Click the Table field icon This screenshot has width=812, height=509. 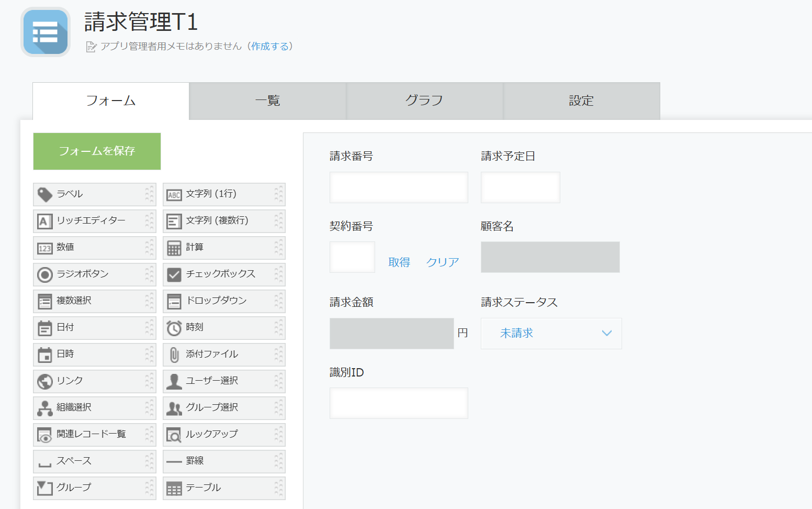174,489
